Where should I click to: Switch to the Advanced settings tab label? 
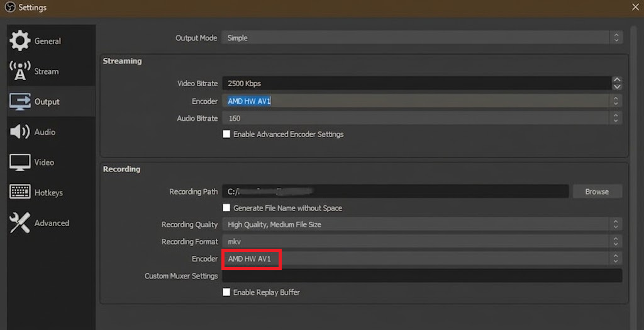coord(52,223)
